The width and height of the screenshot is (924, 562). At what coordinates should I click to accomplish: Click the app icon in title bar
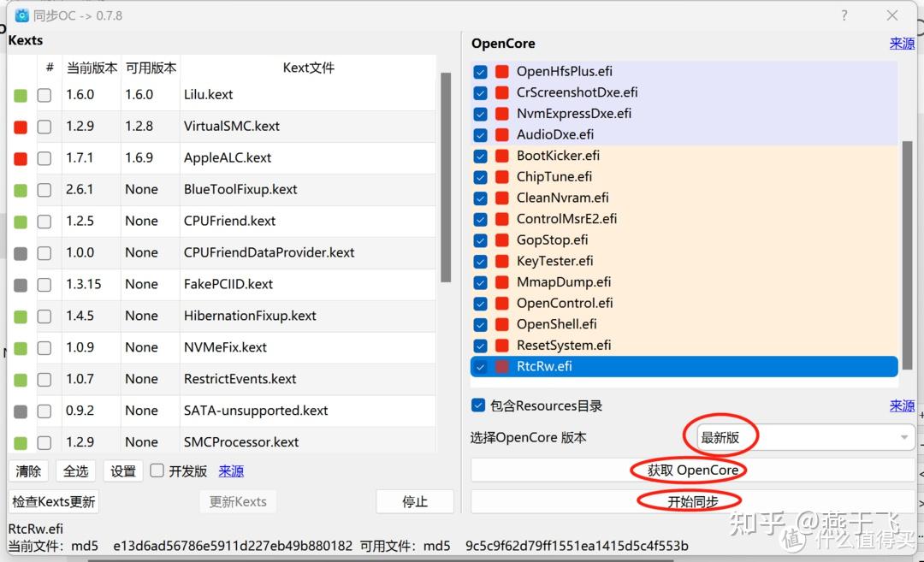pyautogui.click(x=21, y=15)
